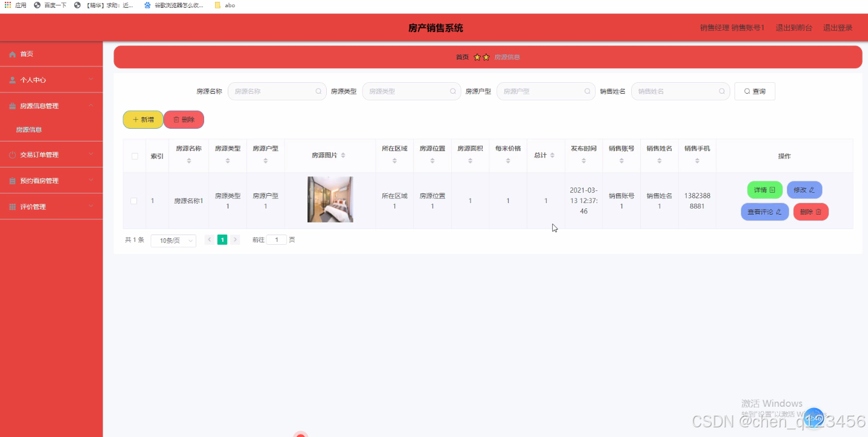Click the magnifier icon in 销售姓名 field
The height and width of the screenshot is (437, 868).
(722, 91)
